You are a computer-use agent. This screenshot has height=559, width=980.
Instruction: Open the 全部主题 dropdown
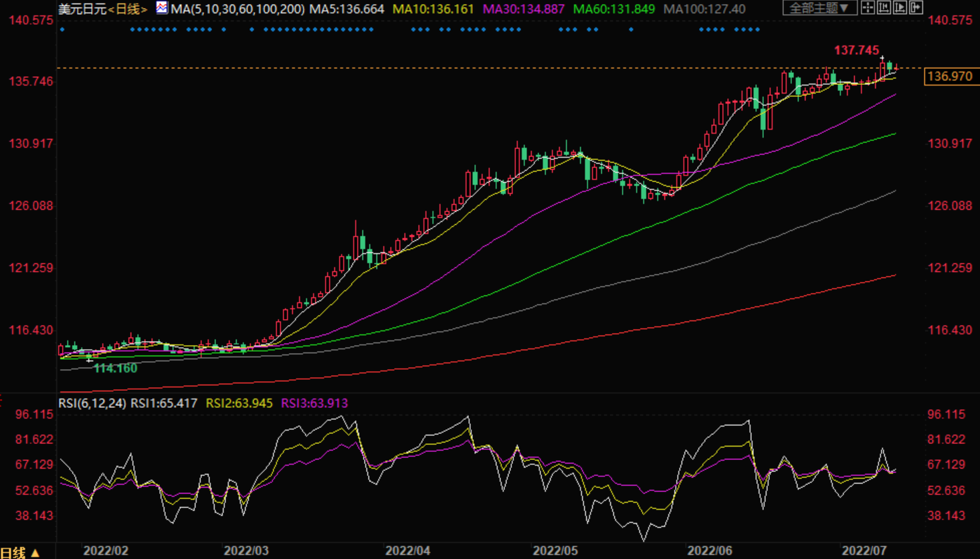[x=819, y=8]
